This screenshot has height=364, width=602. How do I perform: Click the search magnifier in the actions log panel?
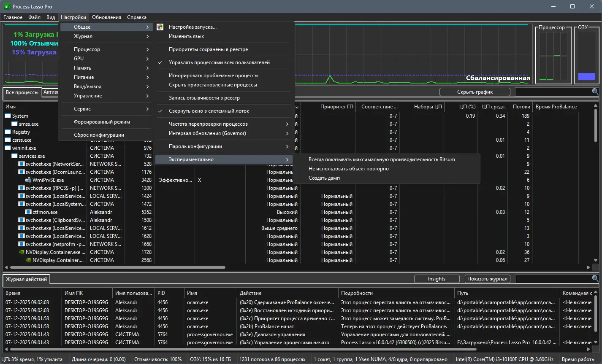pos(595,279)
